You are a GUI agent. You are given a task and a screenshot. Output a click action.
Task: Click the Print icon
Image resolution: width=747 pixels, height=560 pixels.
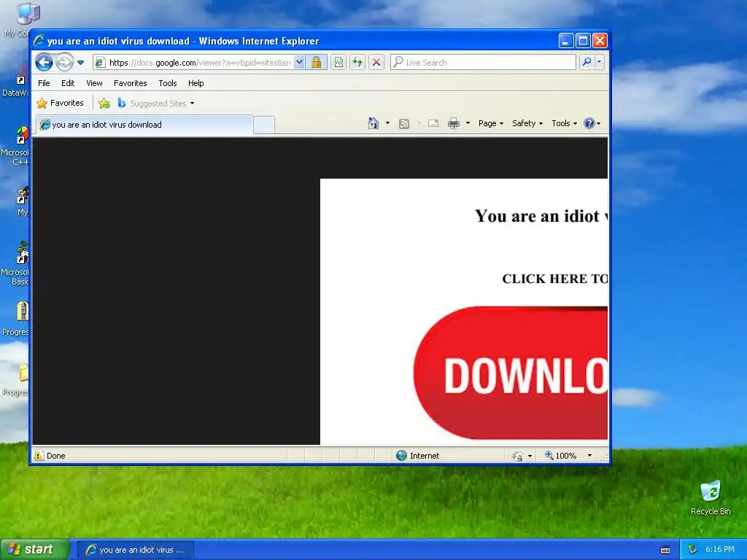click(x=454, y=123)
